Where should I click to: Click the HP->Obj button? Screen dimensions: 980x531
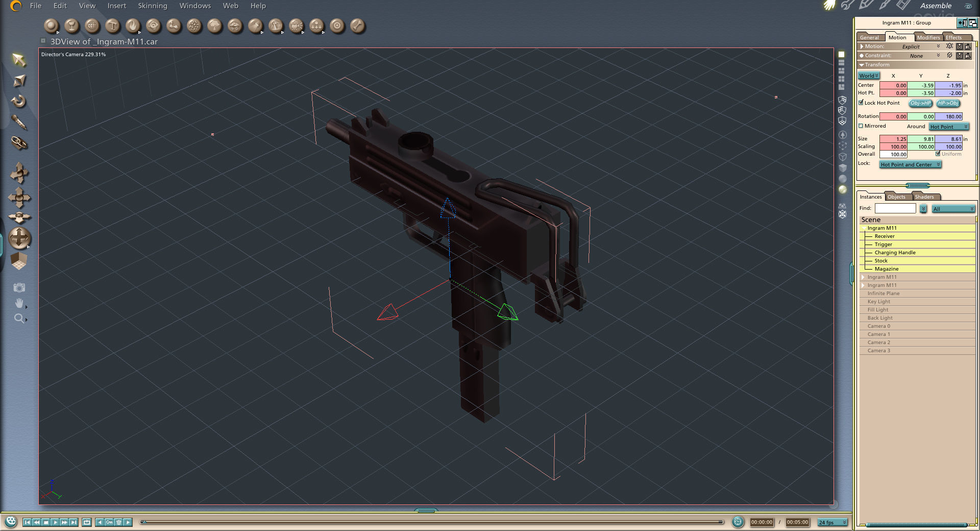(x=948, y=103)
